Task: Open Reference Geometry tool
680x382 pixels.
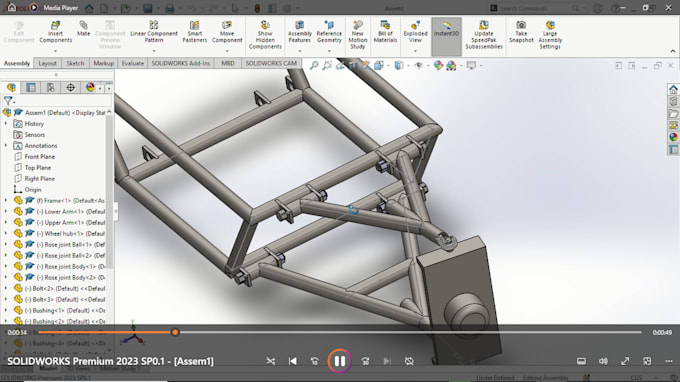Action: 329,32
